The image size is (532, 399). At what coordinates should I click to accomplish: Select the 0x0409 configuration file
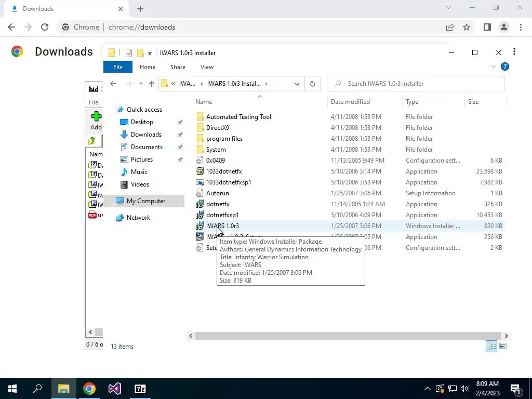[216, 161]
